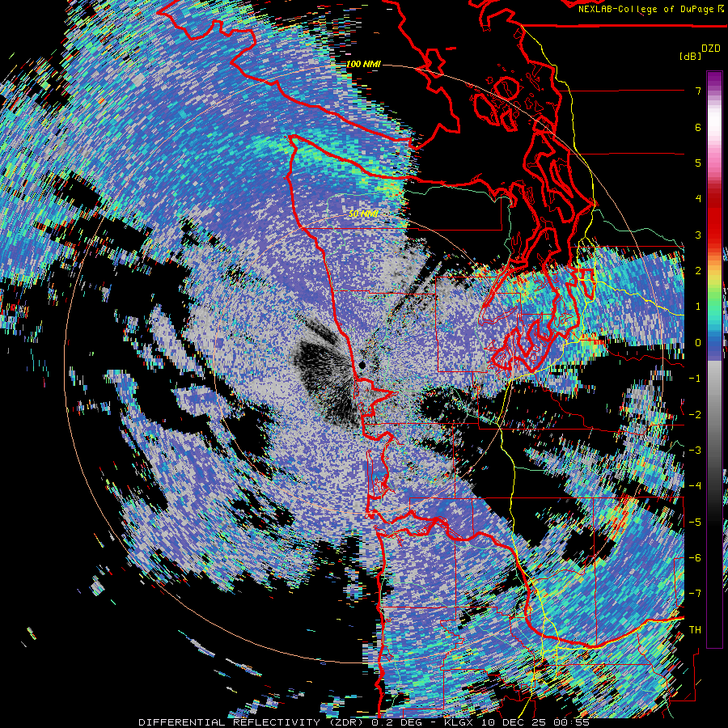
Task: Click the 5 value on the scale
Action: (x=698, y=163)
